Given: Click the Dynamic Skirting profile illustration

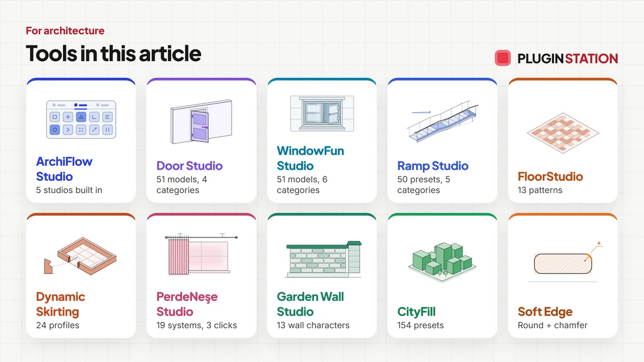Looking at the screenshot, I should click(x=81, y=255).
